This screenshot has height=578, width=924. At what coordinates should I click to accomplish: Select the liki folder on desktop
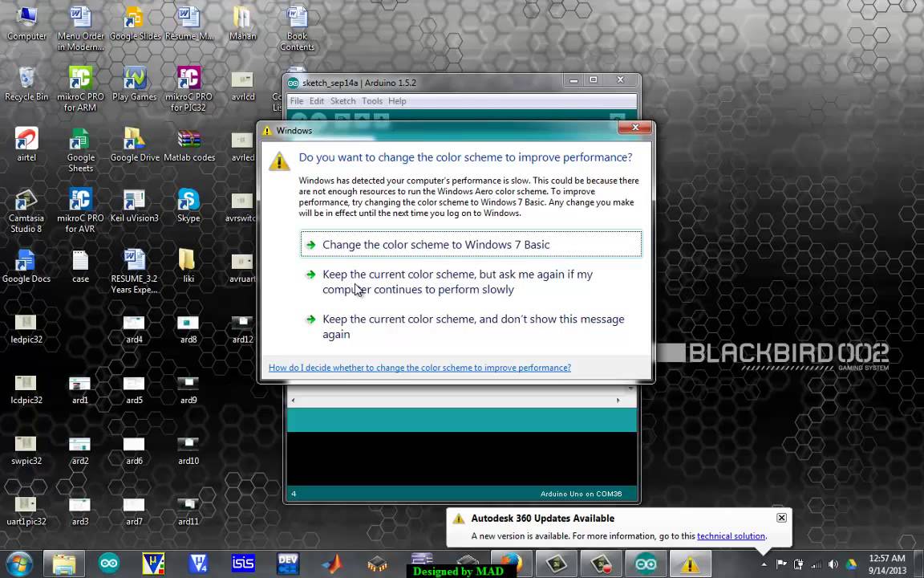coord(188,266)
